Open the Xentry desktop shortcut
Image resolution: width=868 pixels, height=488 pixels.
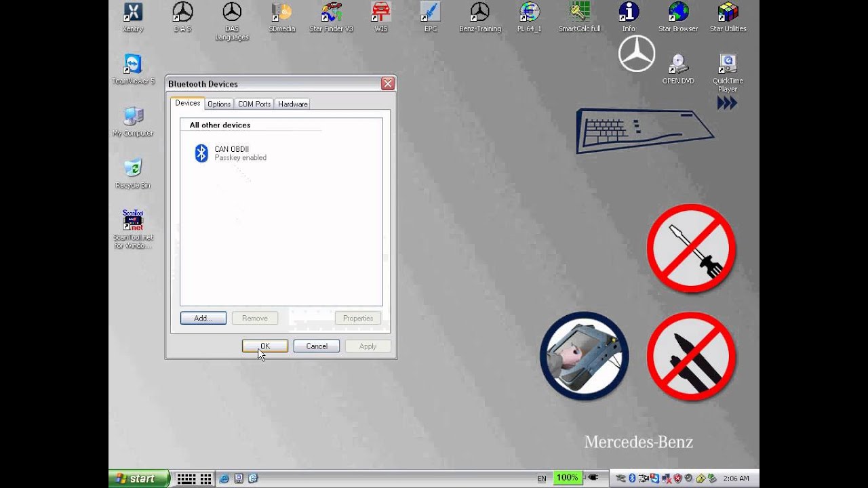(x=133, y=18)
